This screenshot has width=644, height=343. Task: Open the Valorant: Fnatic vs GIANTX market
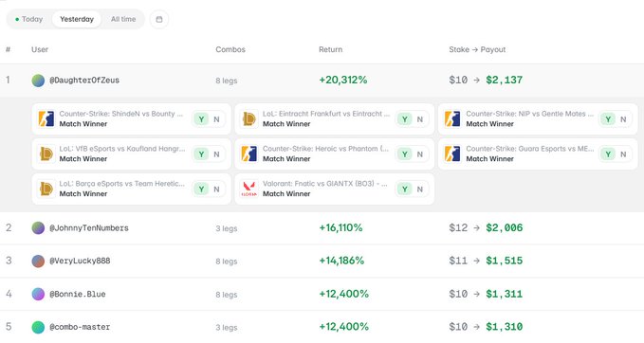point(334,189)
